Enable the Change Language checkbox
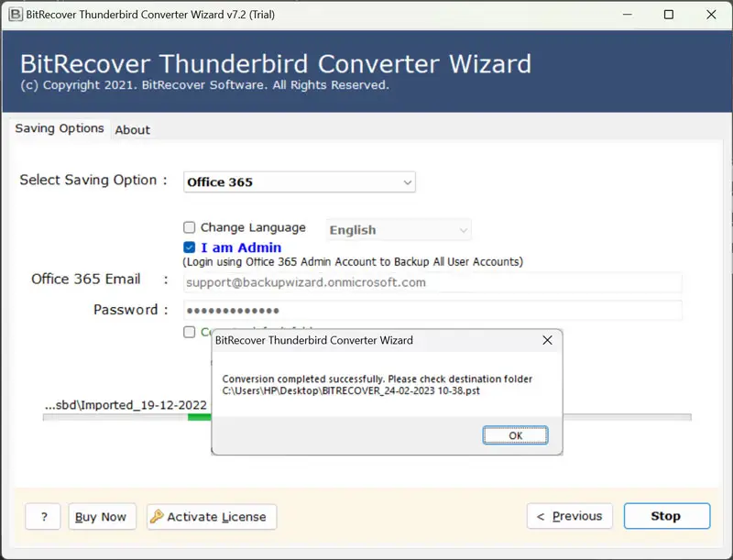Image resolution: width=733 pixels, height=560 pixels. (x=190, y=227)
